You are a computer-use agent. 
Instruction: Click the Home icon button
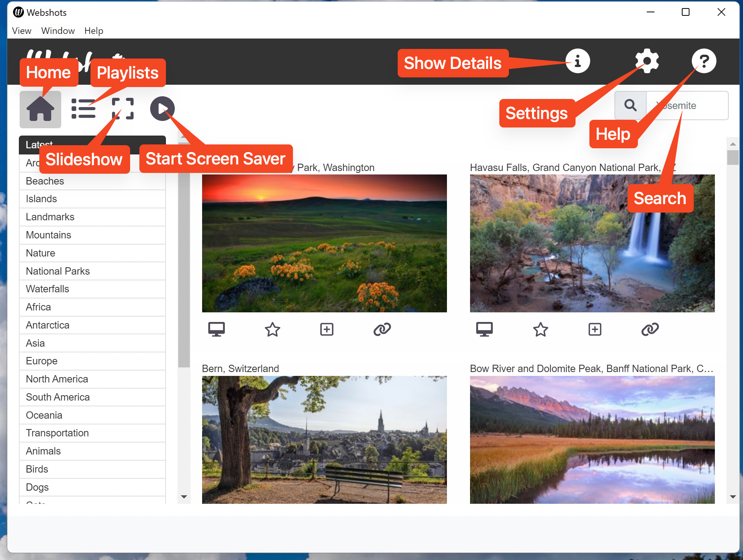40,109
